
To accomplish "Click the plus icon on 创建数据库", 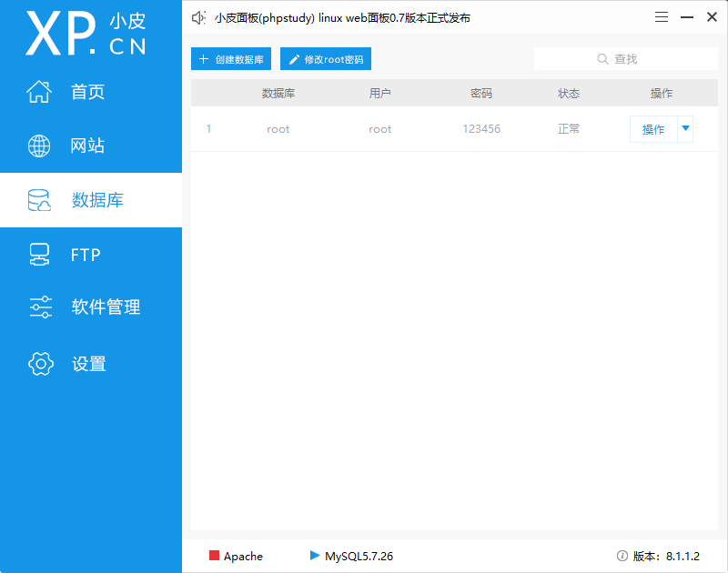I will (203, 59).
